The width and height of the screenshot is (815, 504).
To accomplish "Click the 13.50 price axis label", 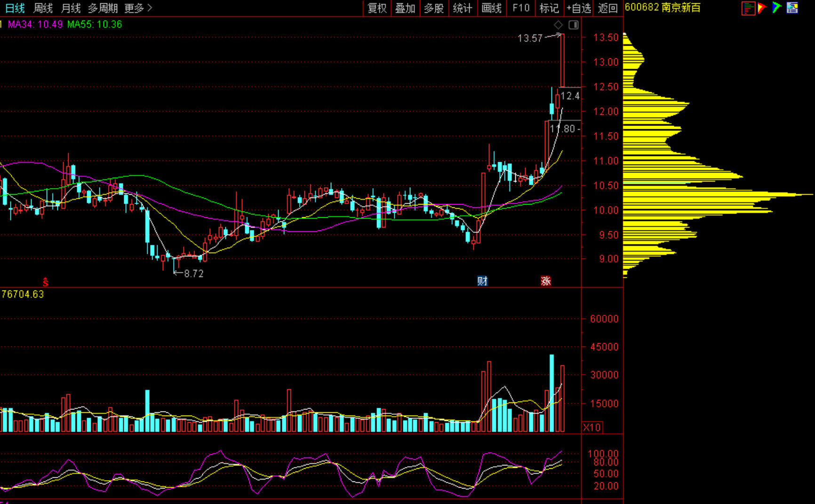I will [606, 38].
